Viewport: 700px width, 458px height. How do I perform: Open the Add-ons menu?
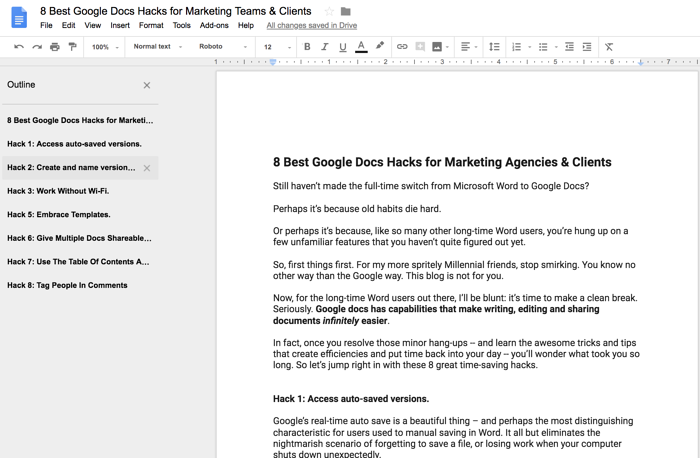[x=214, y=25]
